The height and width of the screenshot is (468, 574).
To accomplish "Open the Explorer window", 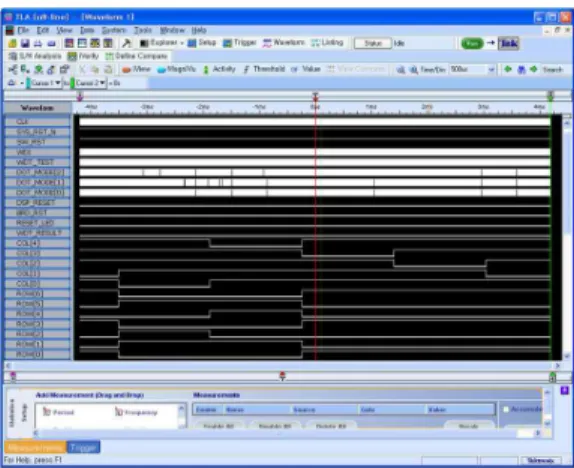I will [x=159, y=43].
